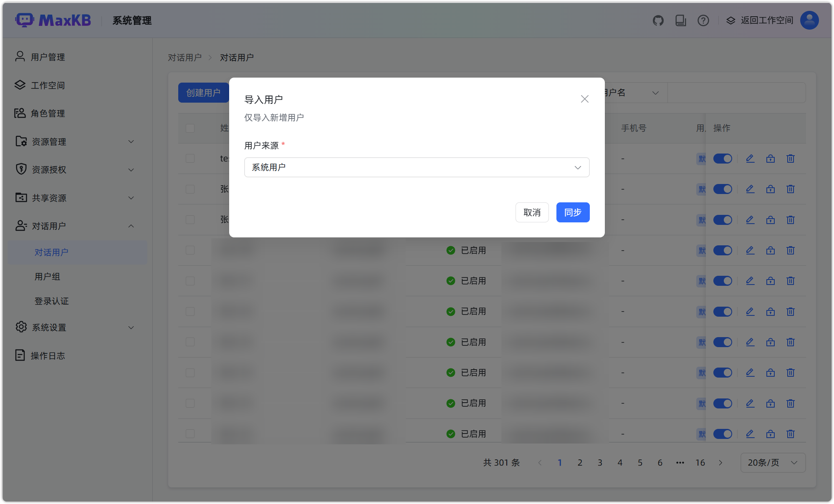Click the 操作日志 sidebar icon
This screenshot has width=834, height=504.
20,355
